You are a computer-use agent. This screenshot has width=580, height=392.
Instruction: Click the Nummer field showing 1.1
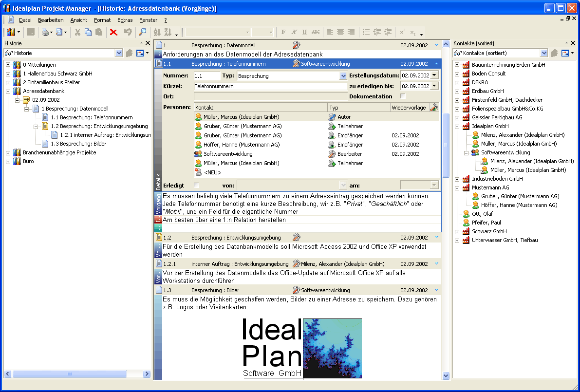point(207,76)
